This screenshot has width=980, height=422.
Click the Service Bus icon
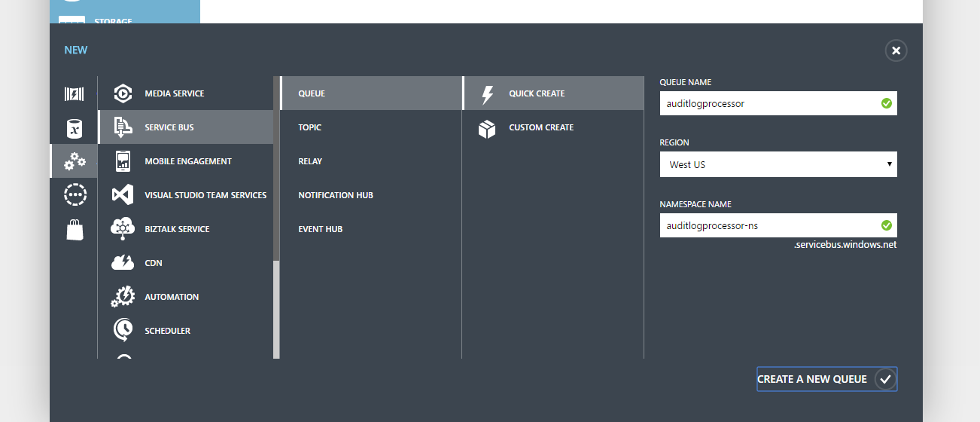click(x=122, y=127)
